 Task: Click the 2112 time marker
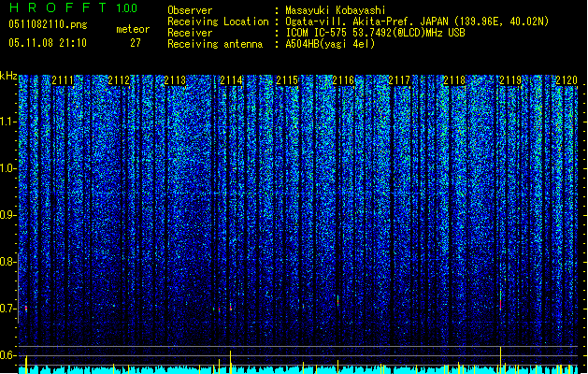(119, 80)
